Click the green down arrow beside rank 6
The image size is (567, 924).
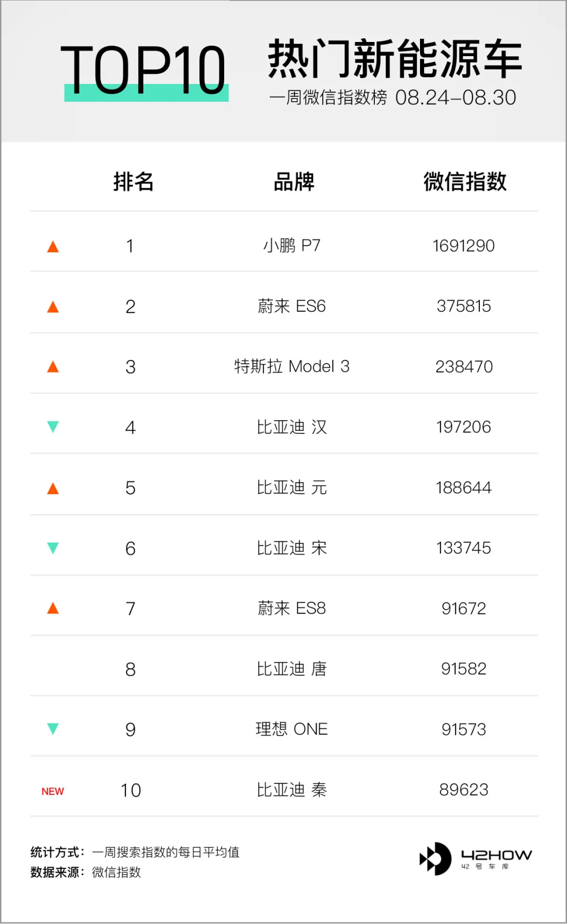point(53,548)
